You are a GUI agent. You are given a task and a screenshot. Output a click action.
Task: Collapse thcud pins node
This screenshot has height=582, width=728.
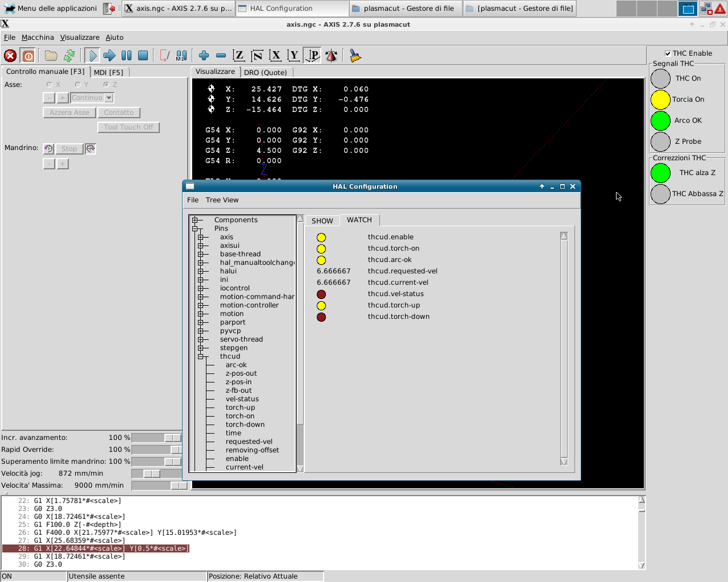click(x=200, y=356)
